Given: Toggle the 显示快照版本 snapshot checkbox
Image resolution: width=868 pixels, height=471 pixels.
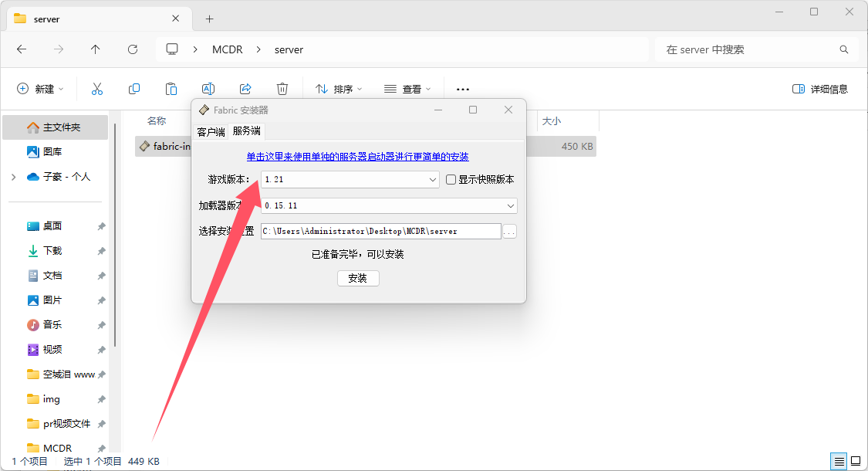Looking at the screenshot, I should (x=451, y=180).
